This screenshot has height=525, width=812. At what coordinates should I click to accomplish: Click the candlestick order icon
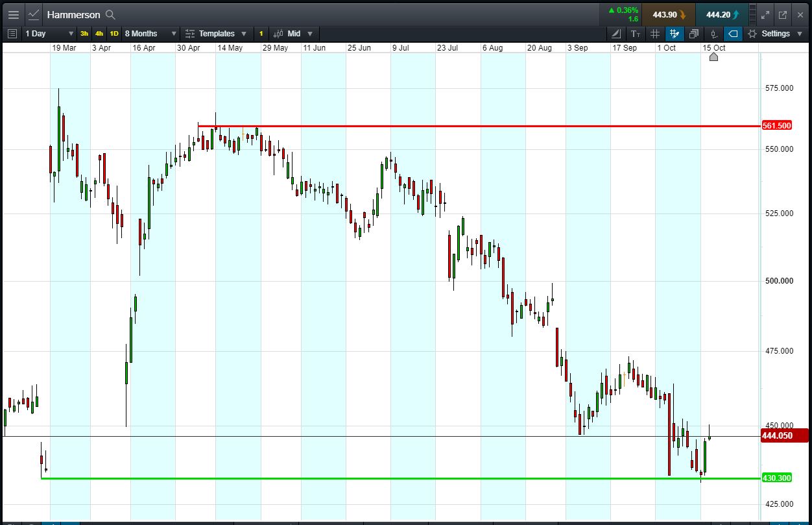point(713,34)
